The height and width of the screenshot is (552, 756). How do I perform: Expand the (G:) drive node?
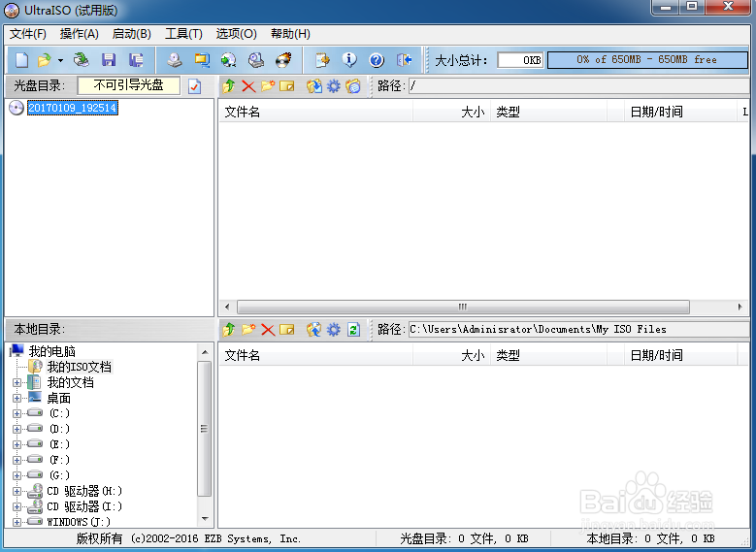[16, 475]
